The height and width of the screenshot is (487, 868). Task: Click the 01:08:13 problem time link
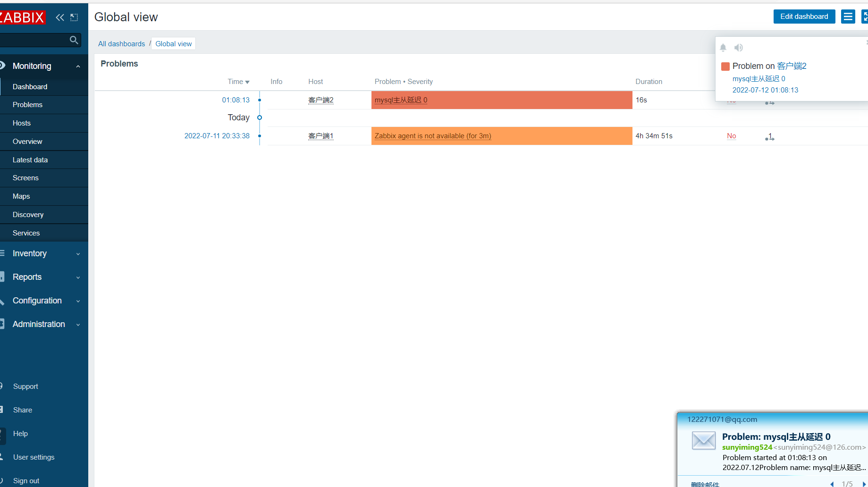236,100
